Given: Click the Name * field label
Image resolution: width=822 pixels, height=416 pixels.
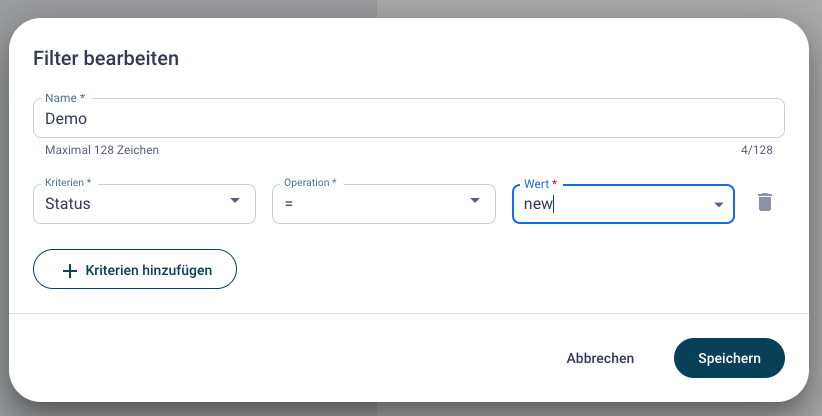Looking at the screenshot, I should (x=65, y=98).
